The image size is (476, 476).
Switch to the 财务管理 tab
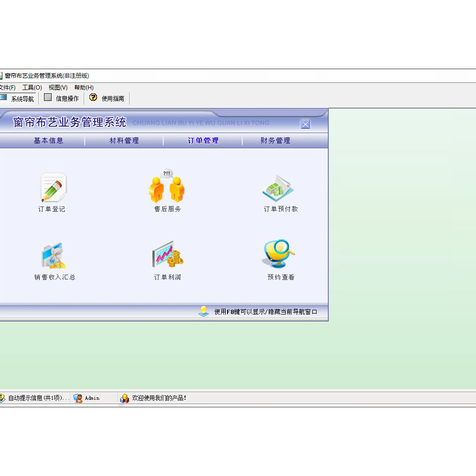coord(275,141)
